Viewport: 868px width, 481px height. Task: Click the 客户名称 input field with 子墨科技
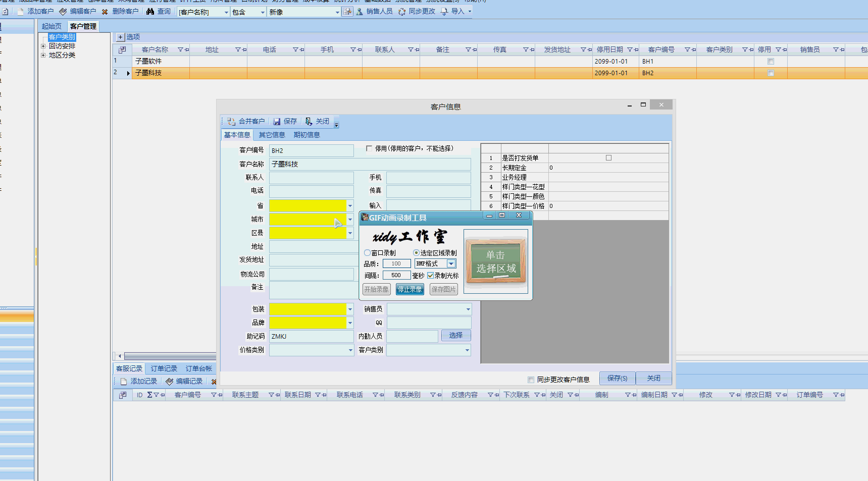[x=370, y=164]
